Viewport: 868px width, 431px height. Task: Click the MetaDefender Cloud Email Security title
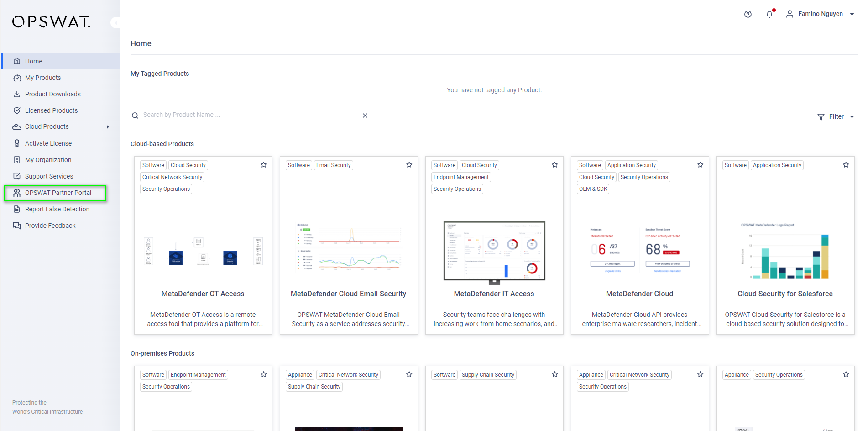[x=348, y=294]
